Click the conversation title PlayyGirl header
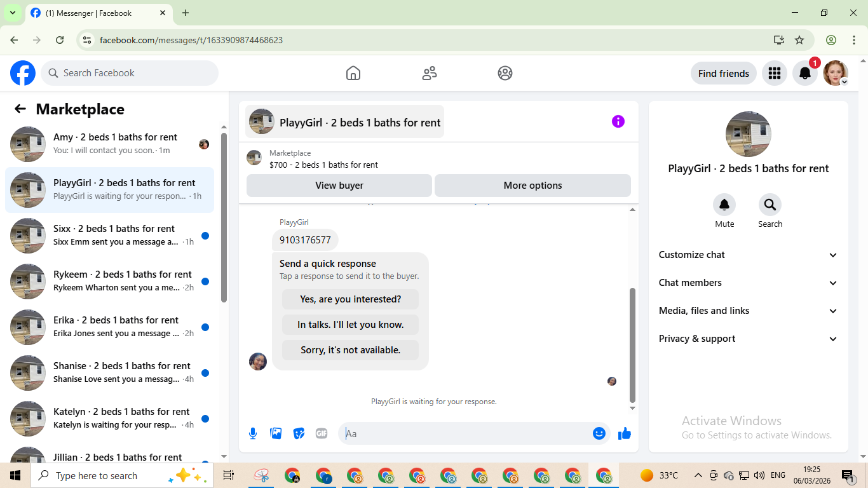 [x=345, y=122]
